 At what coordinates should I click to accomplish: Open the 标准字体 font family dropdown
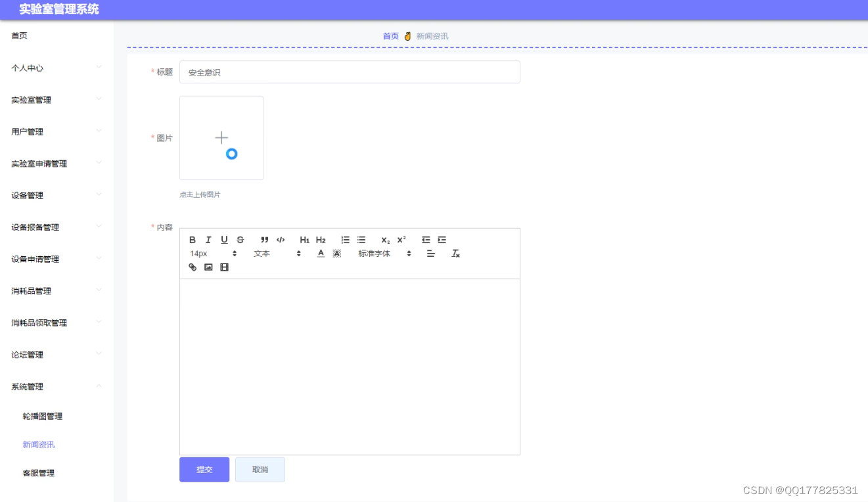[384, 254]
